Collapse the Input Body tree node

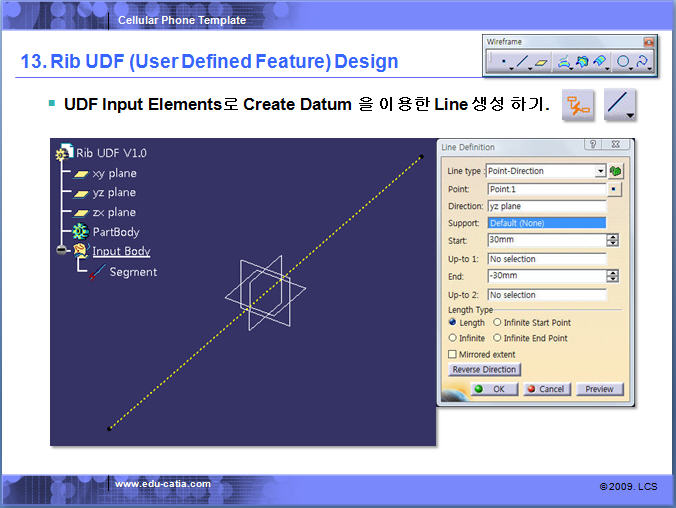click(x=63, y=251)
